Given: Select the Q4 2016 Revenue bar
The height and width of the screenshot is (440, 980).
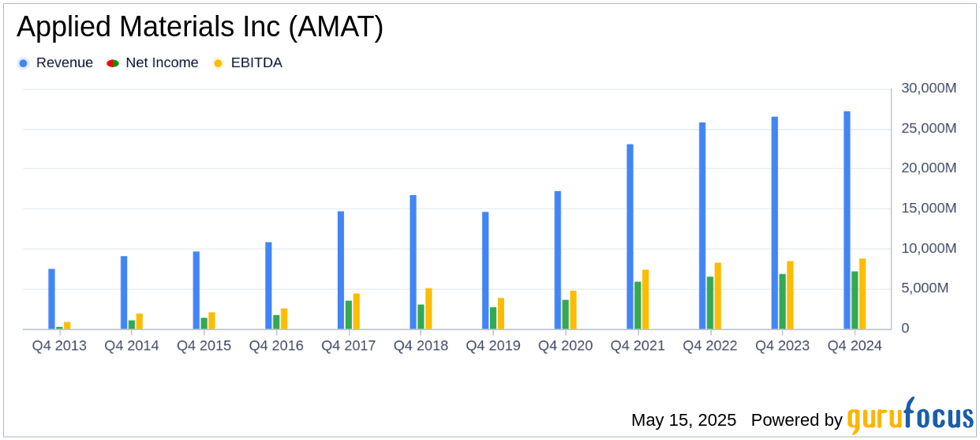Looking at the screenshot, I should (268, 286).
